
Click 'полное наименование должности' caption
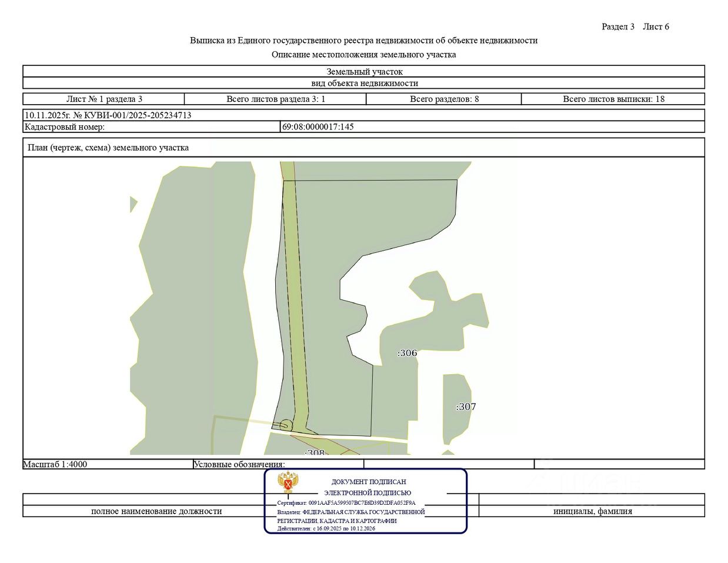[156, 511]
